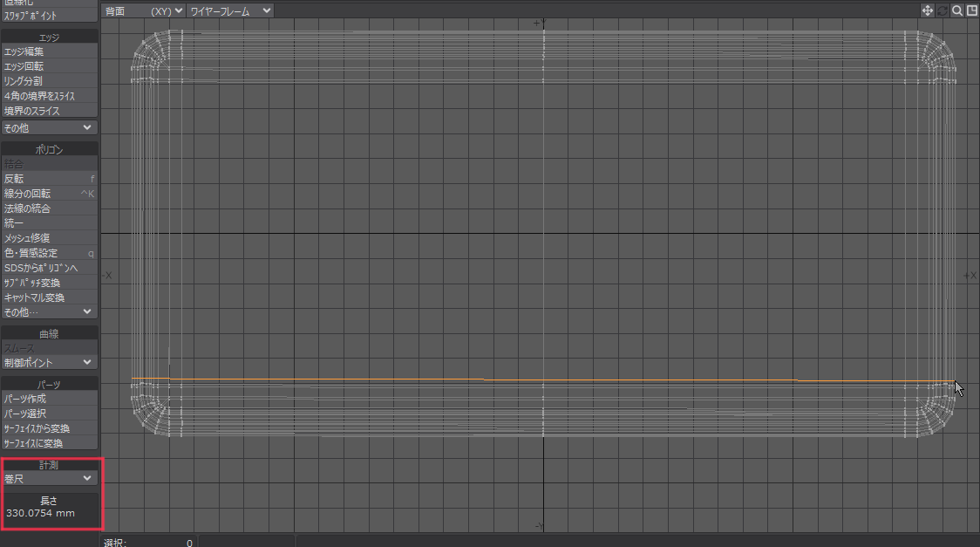
Task: Click the viewport maximize layout icon
Action: click(972, 10)
